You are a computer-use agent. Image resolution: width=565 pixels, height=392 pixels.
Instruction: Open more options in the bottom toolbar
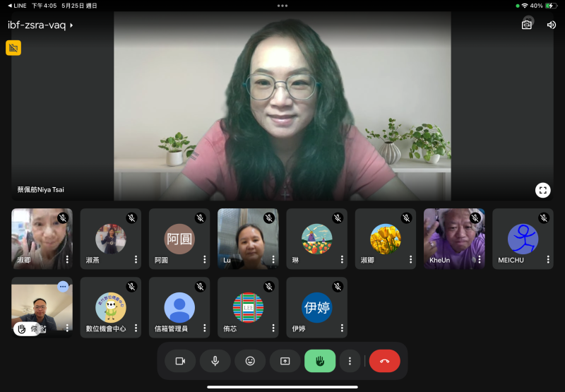pyautogui.click(x=350, y=361)
